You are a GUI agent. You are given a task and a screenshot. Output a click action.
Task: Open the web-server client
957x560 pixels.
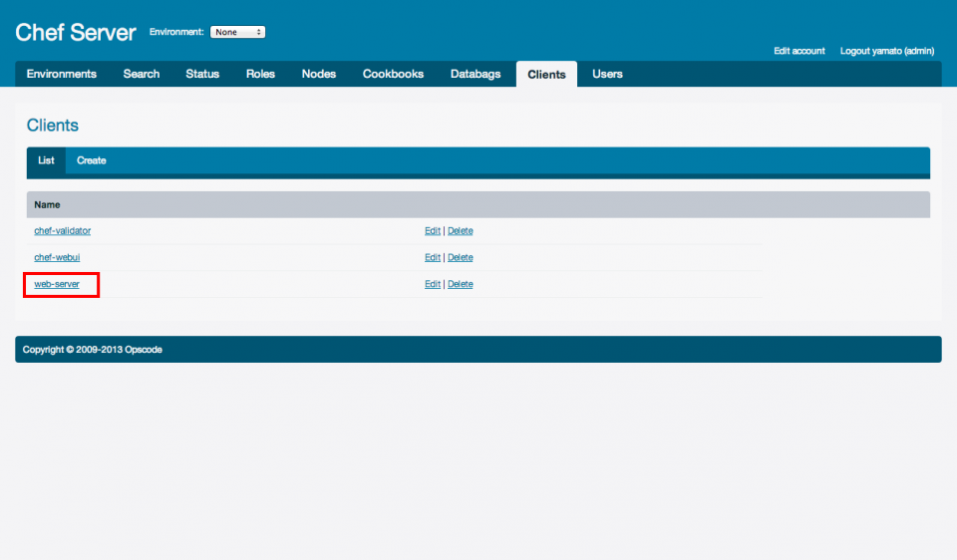[x=57, y=284]
